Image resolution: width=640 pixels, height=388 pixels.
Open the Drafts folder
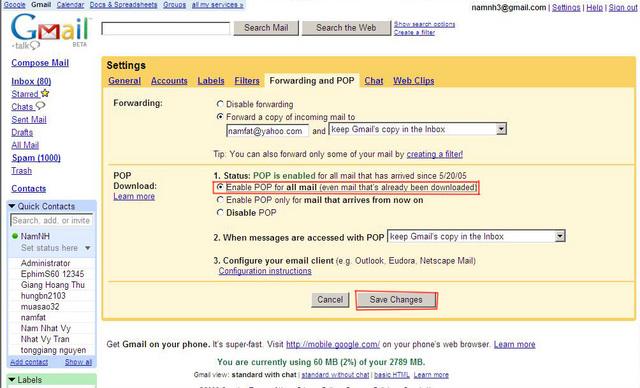(x=22, y=133)
